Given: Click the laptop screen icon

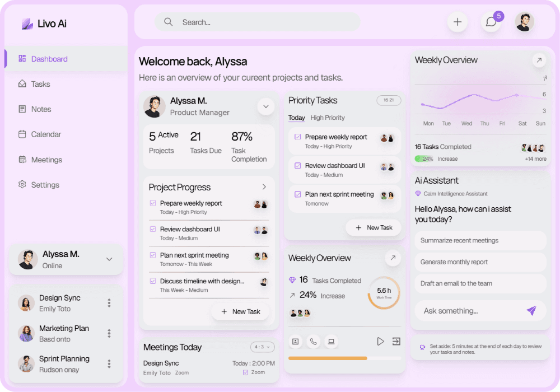Looking at the screenshot, I should [331, 342].
